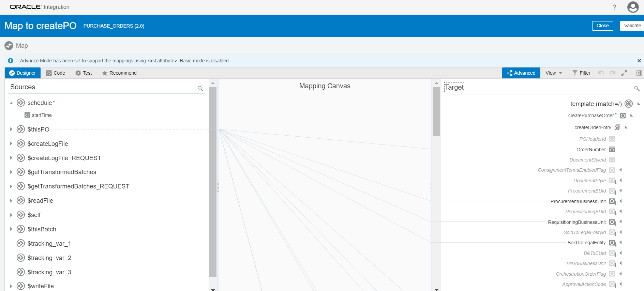
Task: Collapse the createPurchaseOrder target node
Action: (631, 116)
